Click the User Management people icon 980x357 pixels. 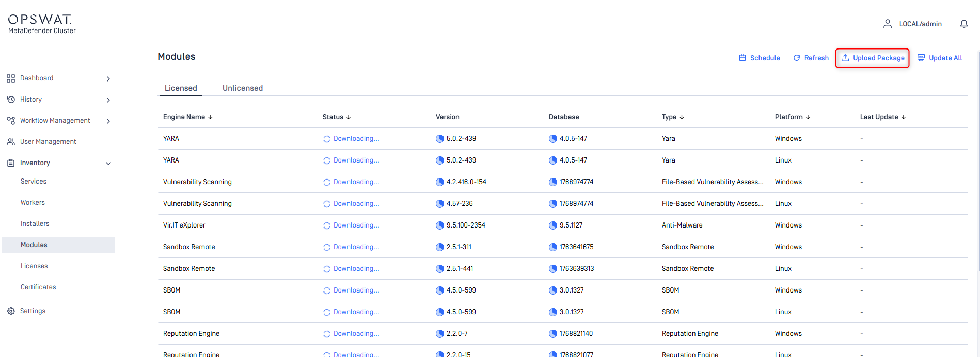(x=11, y=142)
